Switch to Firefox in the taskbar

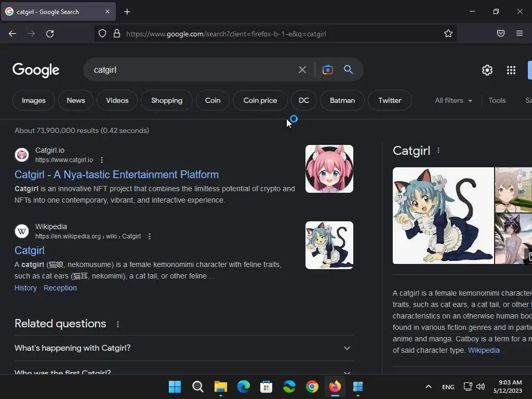335,387
